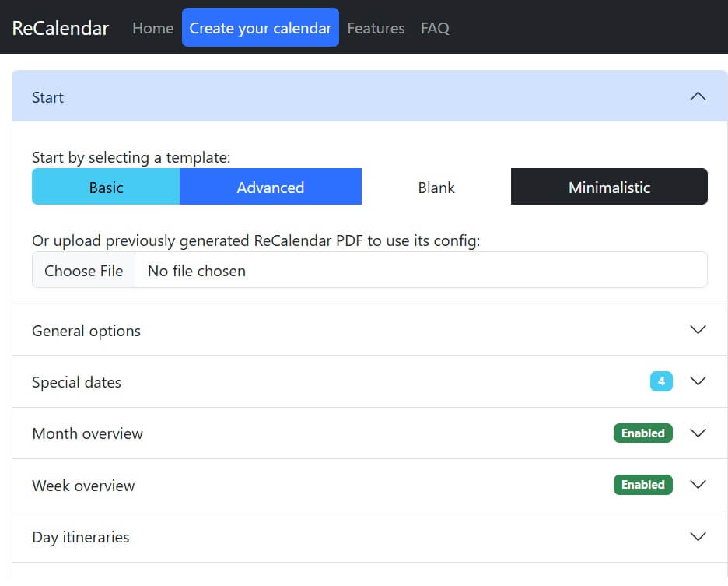Click the Month overview Enabled badge
This screenshot has width=728, height=586.
(642, 433)
